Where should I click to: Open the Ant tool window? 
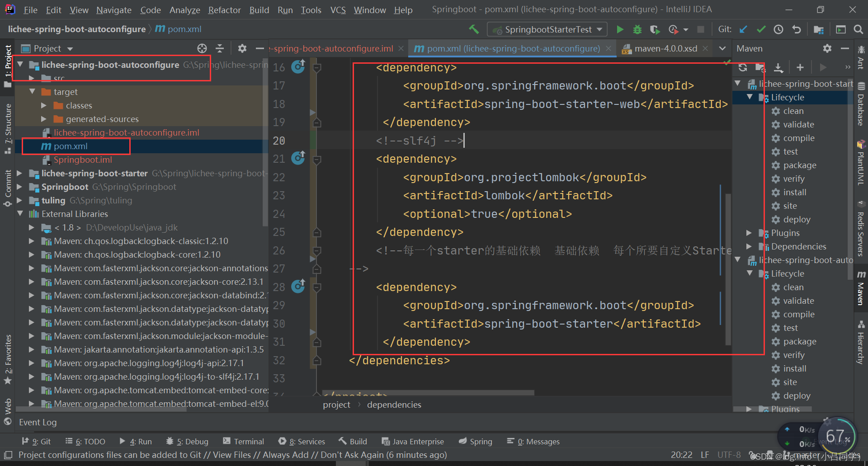[x=861, y=57]
